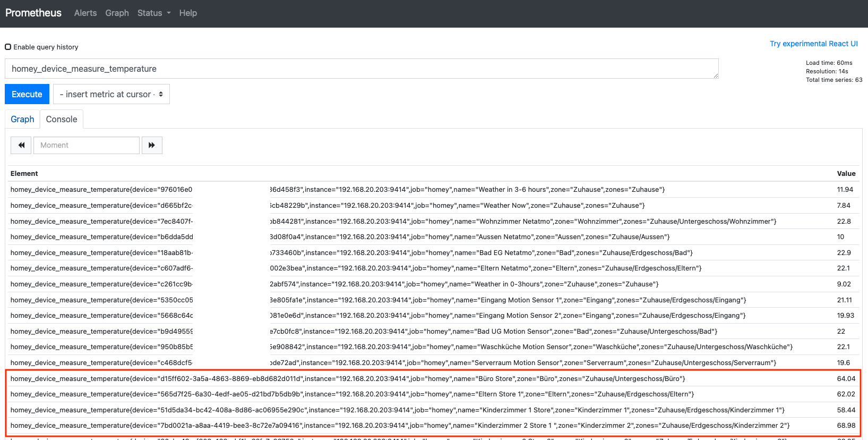Select the Console tab

62,119
